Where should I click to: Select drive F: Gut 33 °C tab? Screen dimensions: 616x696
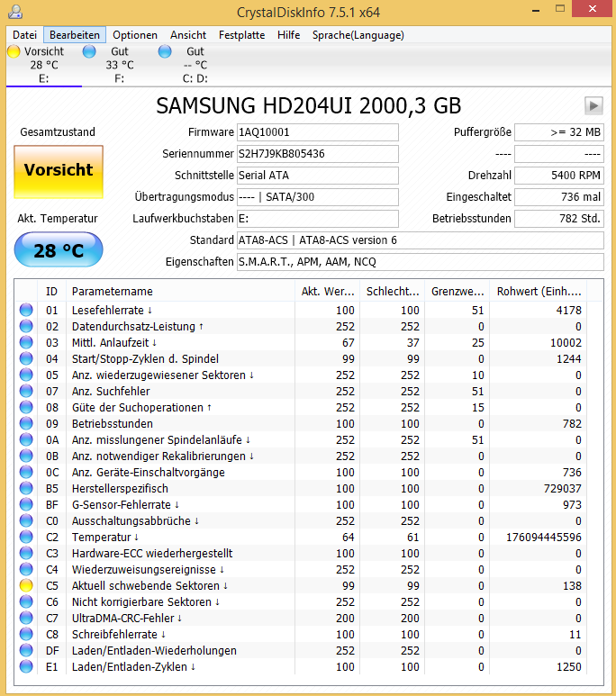click(120, 65)
